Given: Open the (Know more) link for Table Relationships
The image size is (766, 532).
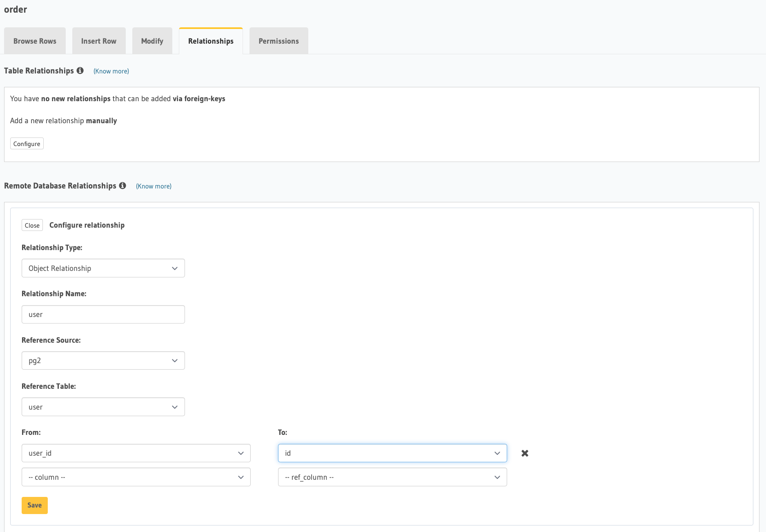Looking at the screenshot, I should (111, 71).
